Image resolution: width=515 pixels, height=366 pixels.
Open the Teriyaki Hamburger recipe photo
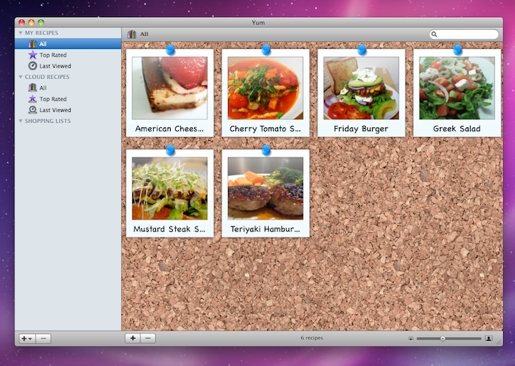click(x=265, y=188)
